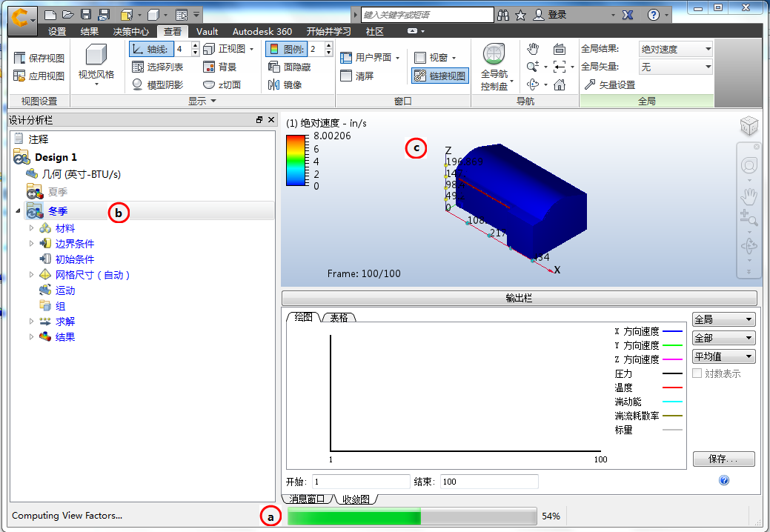Toggle the 镜像 mirror option
Screen dimensions: 770x532
pos(285,84)
